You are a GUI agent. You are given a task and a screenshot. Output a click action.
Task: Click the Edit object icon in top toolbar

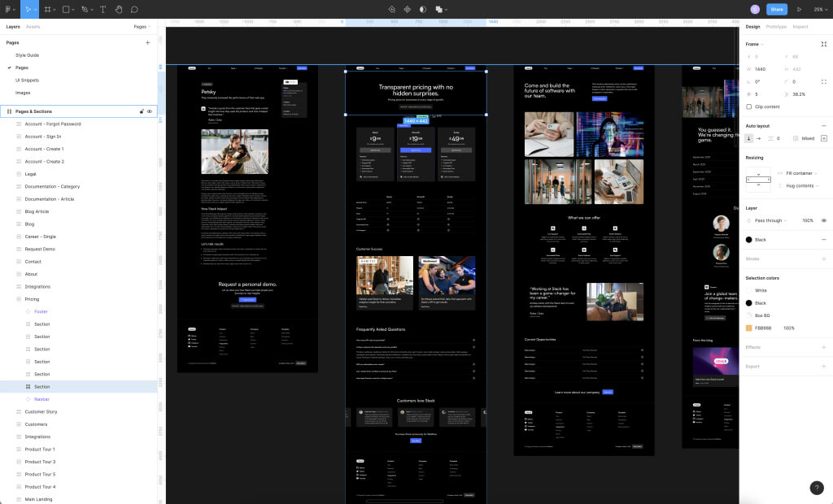point(391,9)
